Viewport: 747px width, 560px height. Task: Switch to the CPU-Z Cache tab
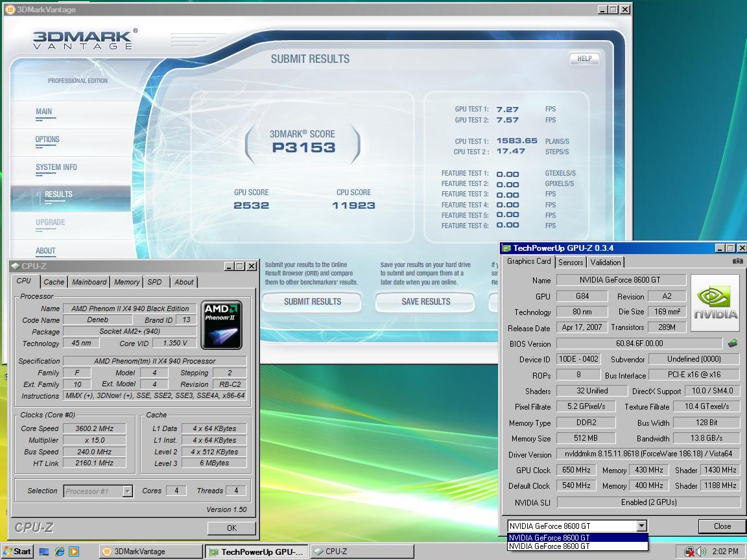(x=54, y=282)
